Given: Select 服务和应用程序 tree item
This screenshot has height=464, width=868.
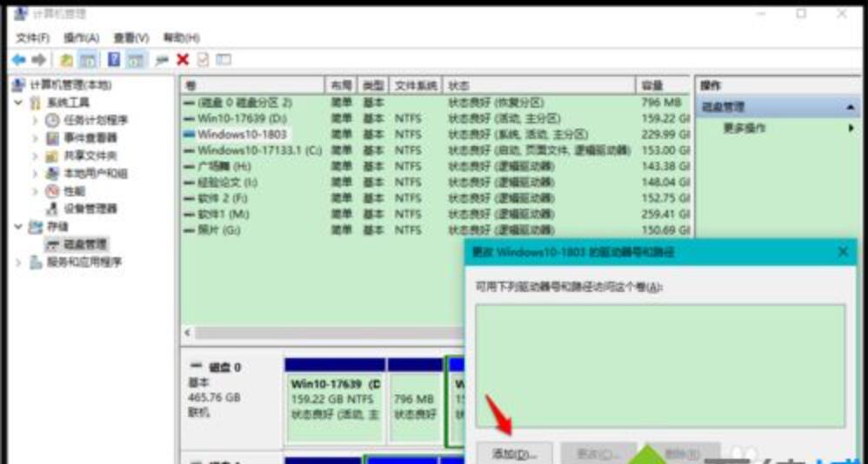Looking at the screenshot, I should coord(84,262).
